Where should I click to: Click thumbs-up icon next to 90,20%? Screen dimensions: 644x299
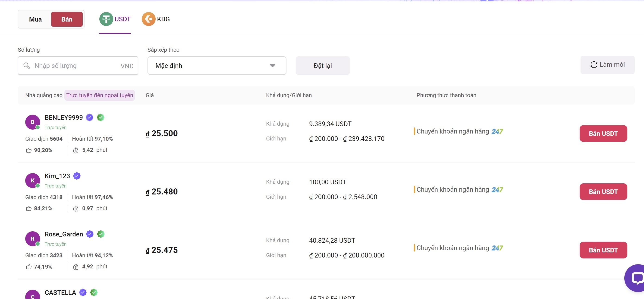click(x=29, y=150)
